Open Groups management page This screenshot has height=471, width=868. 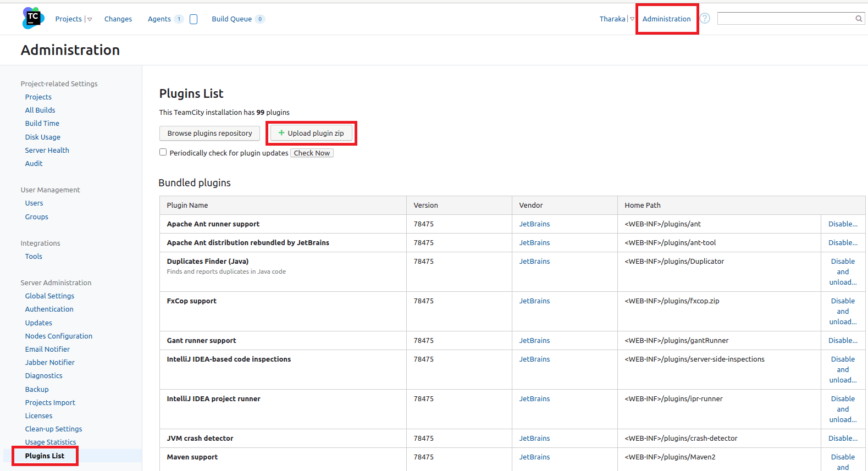36,217
